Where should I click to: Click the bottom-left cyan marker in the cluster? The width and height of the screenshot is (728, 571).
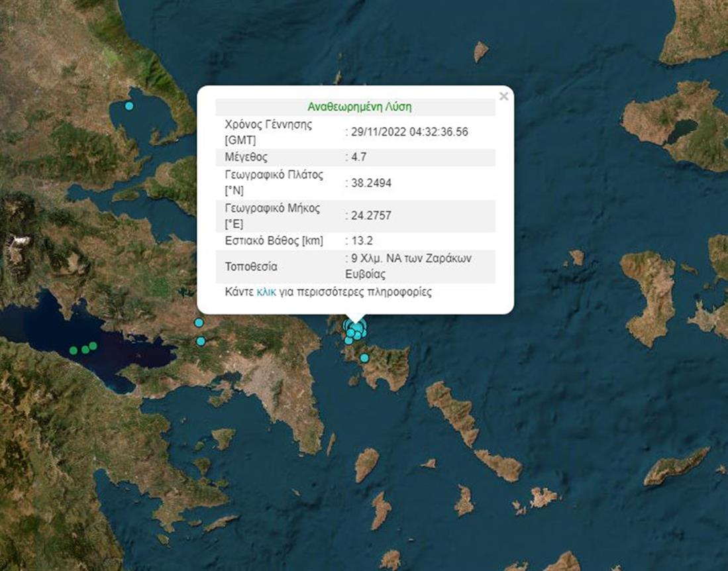[x=348, y=340]
